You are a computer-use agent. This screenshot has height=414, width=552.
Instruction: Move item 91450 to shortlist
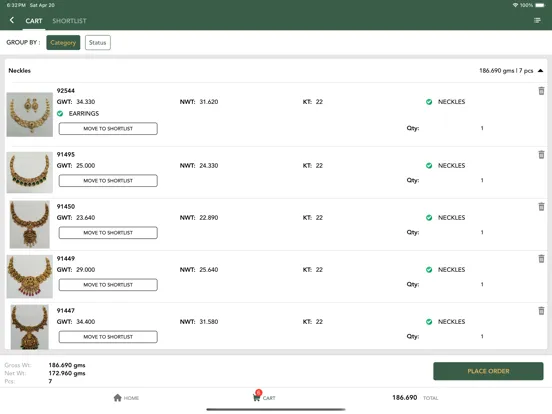(108, 233)
